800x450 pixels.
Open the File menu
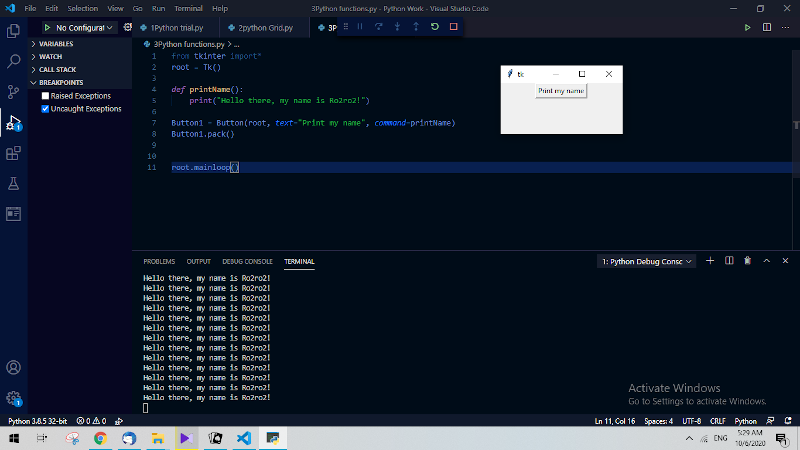coord(30,9)
